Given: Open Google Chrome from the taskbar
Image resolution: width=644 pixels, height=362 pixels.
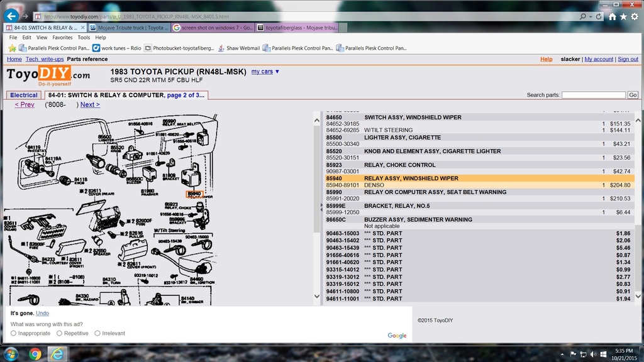Looking at the screenshot, I should pos(35,354).
